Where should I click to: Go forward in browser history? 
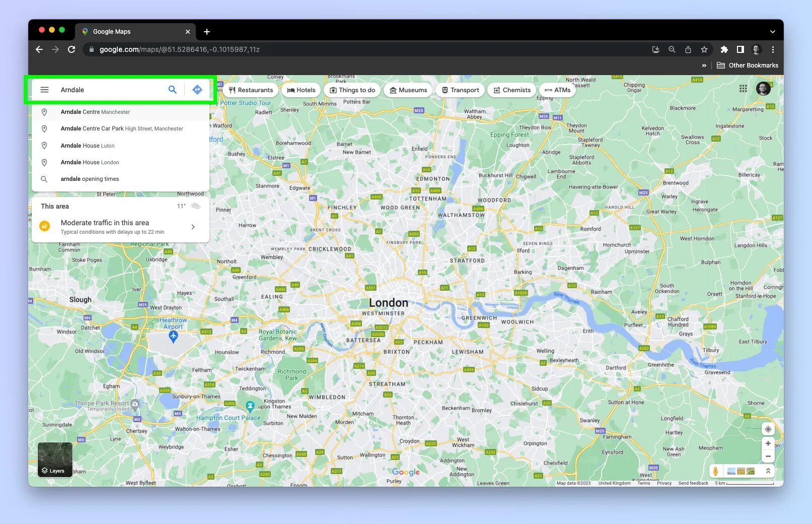[x=55, y=49]
